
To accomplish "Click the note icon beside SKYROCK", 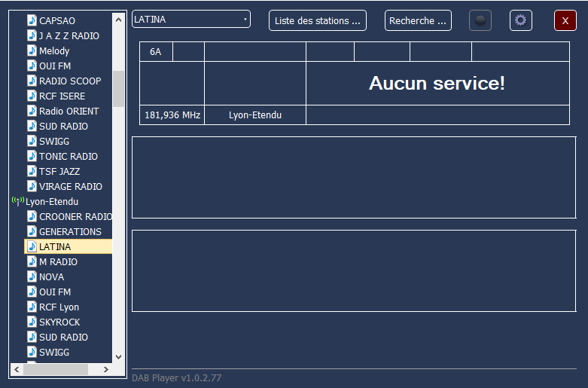I will (32, 322).
